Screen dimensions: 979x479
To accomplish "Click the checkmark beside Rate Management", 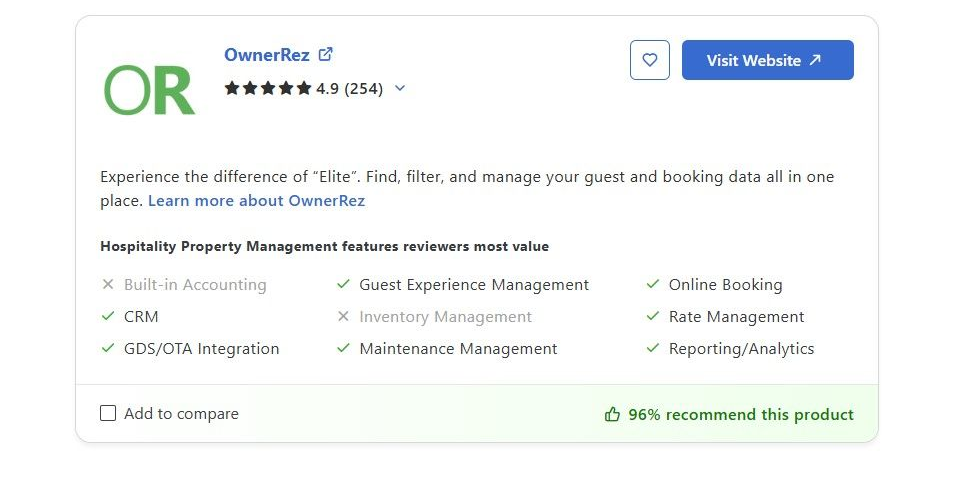I will 652,316.
